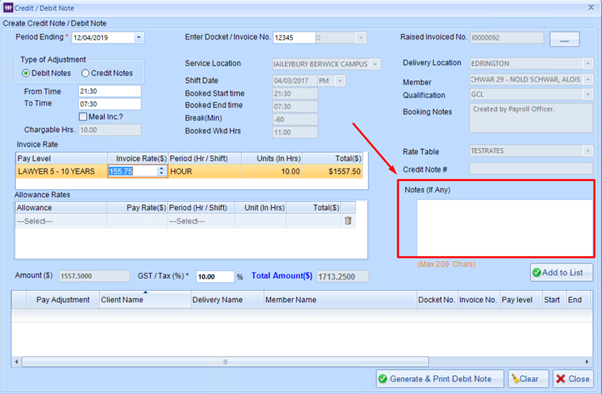
Task: Click the button beside Raised Invoiced No.
Action: (x=564, y=39)
